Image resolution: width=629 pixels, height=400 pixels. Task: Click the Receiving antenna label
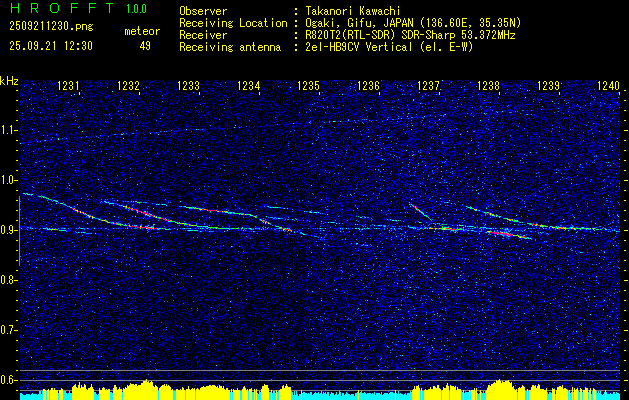230,47
